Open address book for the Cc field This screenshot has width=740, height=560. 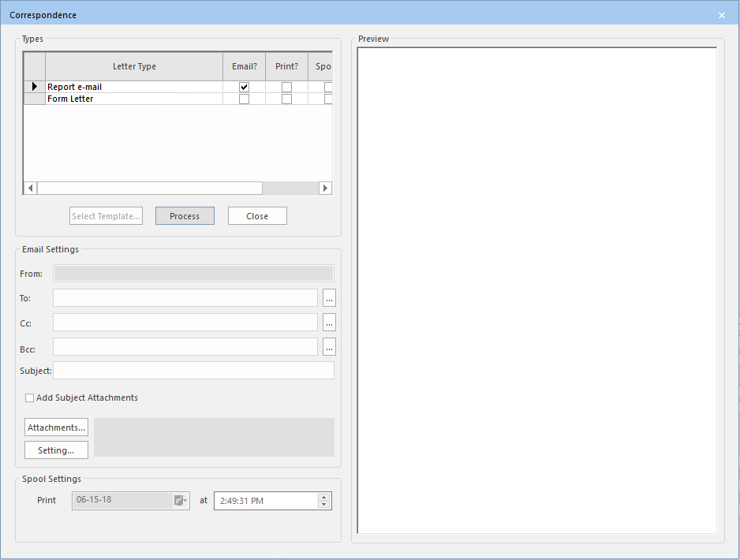click(329, 322)
